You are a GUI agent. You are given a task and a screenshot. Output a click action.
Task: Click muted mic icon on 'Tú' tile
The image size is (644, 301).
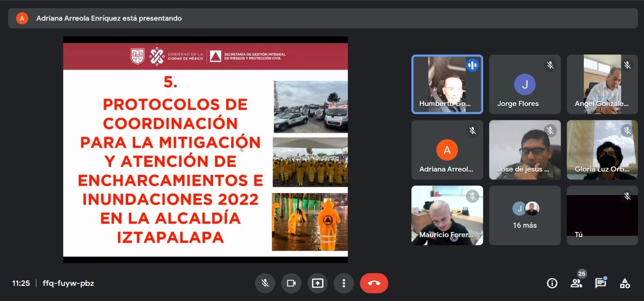pos(627,196)
